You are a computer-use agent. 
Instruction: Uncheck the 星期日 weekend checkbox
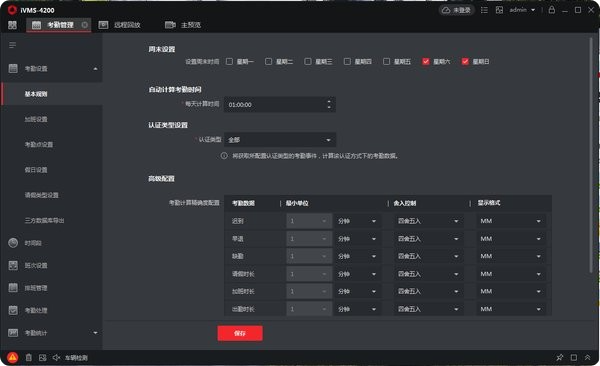pyautogui.click(x=465, y=61)
